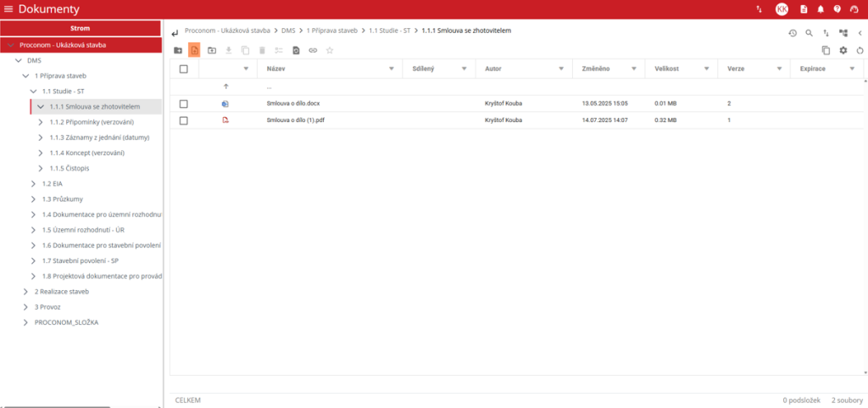868x408 pixels.
Task: Open the history clock icon
Action: point(793,33)
